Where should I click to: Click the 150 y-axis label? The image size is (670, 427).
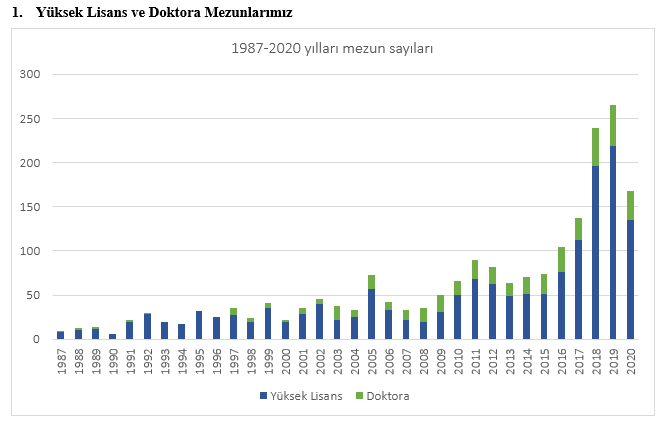click(x=30, y=207)
